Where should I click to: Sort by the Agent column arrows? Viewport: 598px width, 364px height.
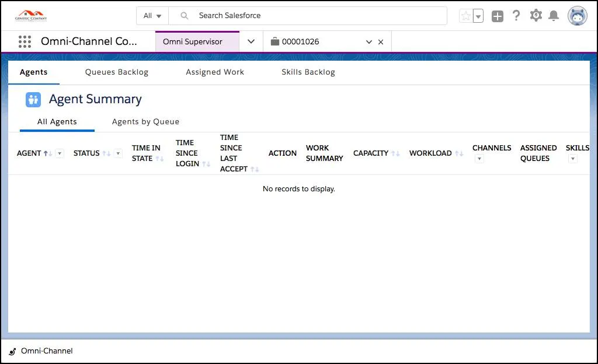[x=48, y=153]
